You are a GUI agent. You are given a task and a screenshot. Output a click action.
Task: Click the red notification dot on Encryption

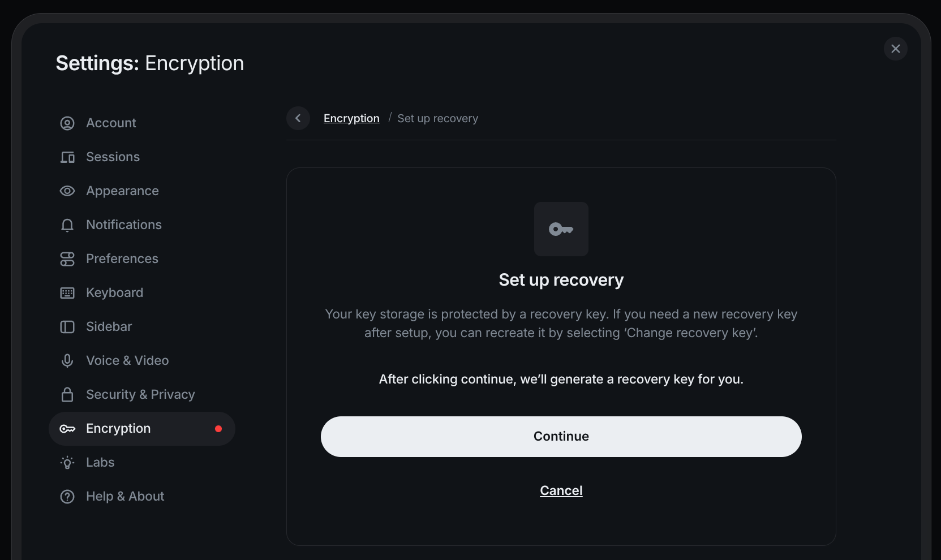point(218,429)
